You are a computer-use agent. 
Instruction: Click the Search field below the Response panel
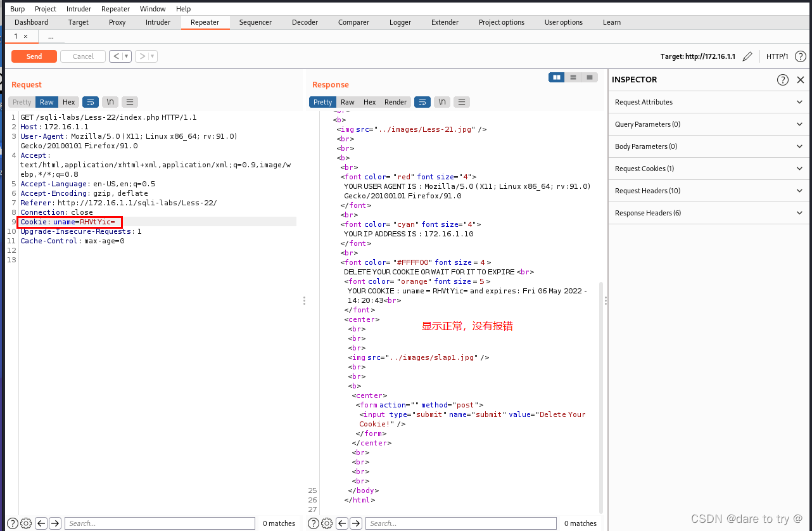[460, 523]
